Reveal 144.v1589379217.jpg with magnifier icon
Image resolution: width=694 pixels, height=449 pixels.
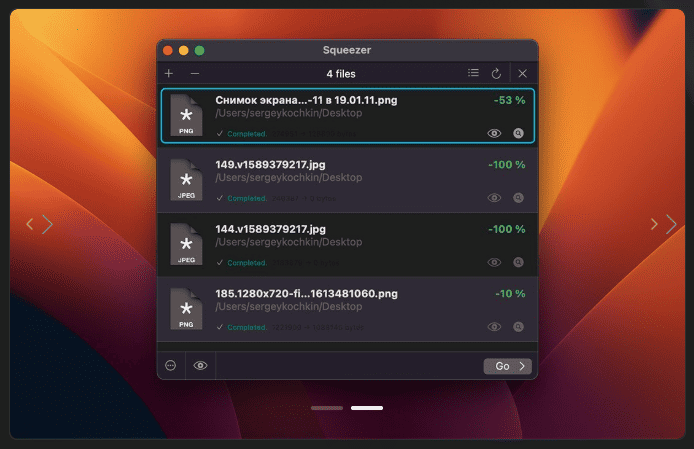pyautogui.click(x=518, y=262)
